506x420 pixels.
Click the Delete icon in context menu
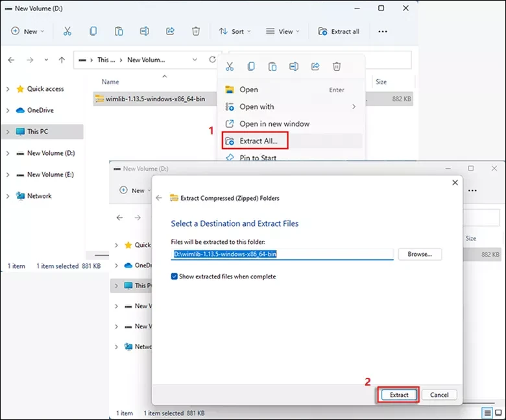coord(336,66)
